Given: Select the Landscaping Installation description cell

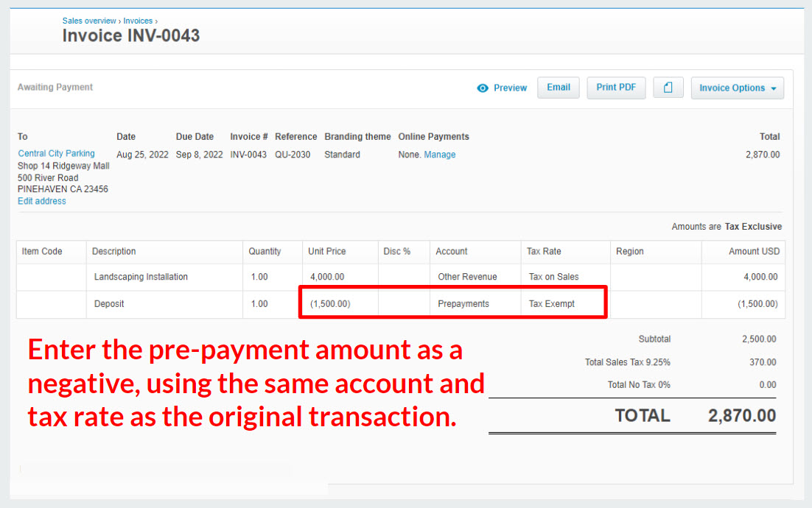Looking at the screenshot, I should [164, 277].
